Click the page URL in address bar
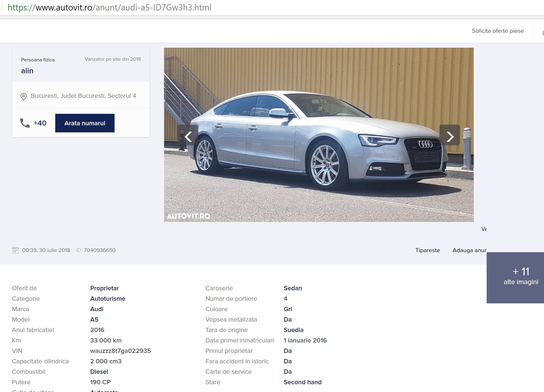 point(110,7)
